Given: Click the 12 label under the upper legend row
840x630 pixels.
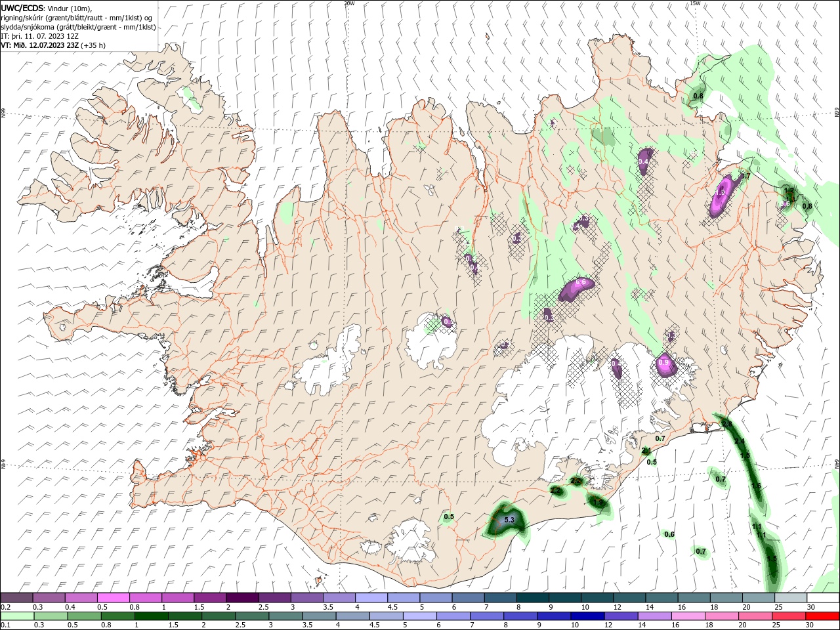Looking at the screenshot, I should click(x=618, y=607).
